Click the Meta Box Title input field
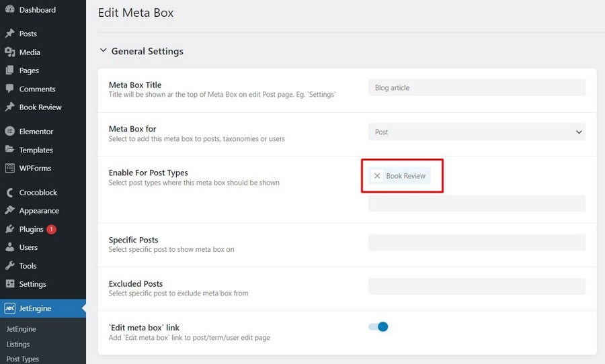605x364 pixels. [x=477, y=87]
